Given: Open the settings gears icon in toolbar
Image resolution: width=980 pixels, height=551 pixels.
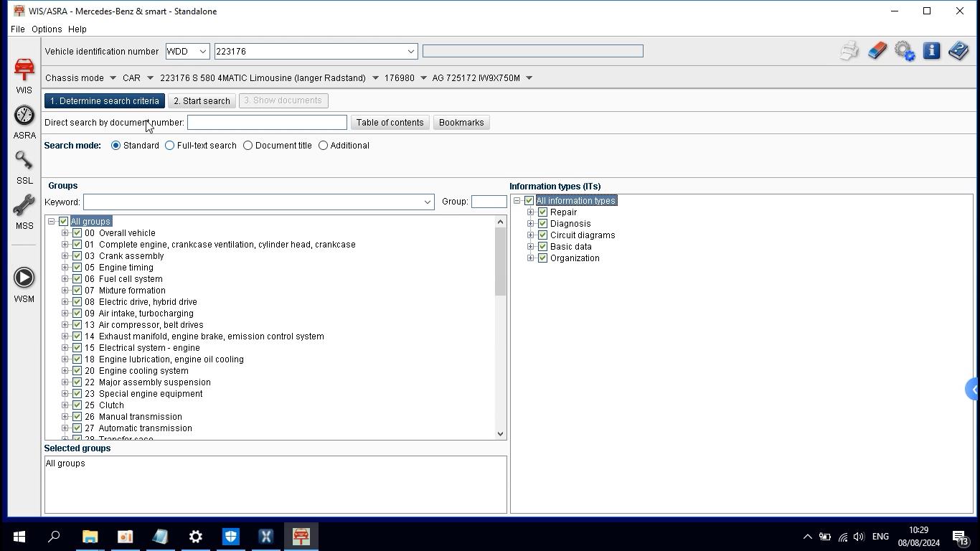Looking at the screenshot, I should point(904,51).
